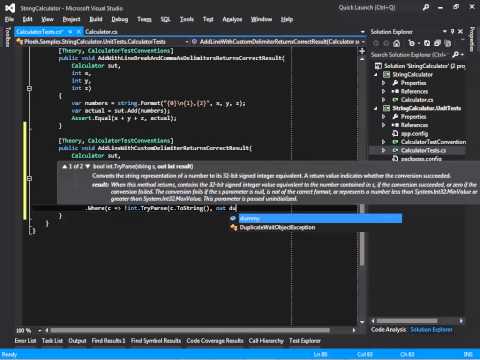Open the Test menu

208,19
